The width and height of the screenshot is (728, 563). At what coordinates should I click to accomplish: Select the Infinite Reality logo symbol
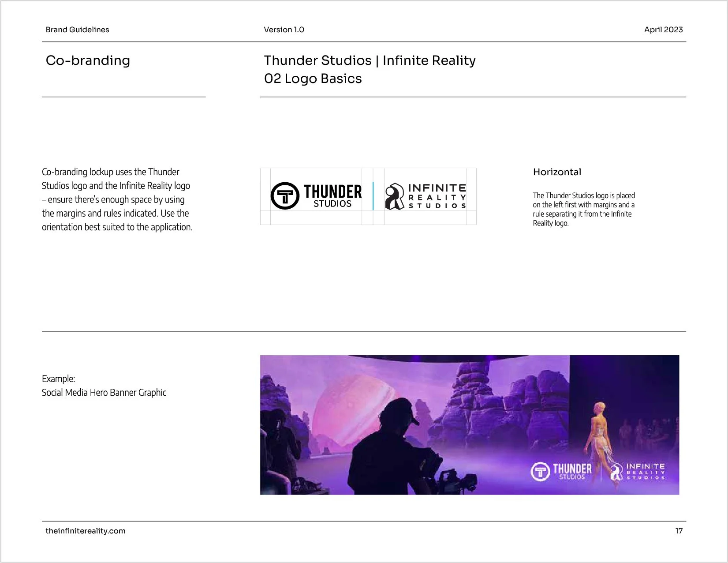click(394, 196)
